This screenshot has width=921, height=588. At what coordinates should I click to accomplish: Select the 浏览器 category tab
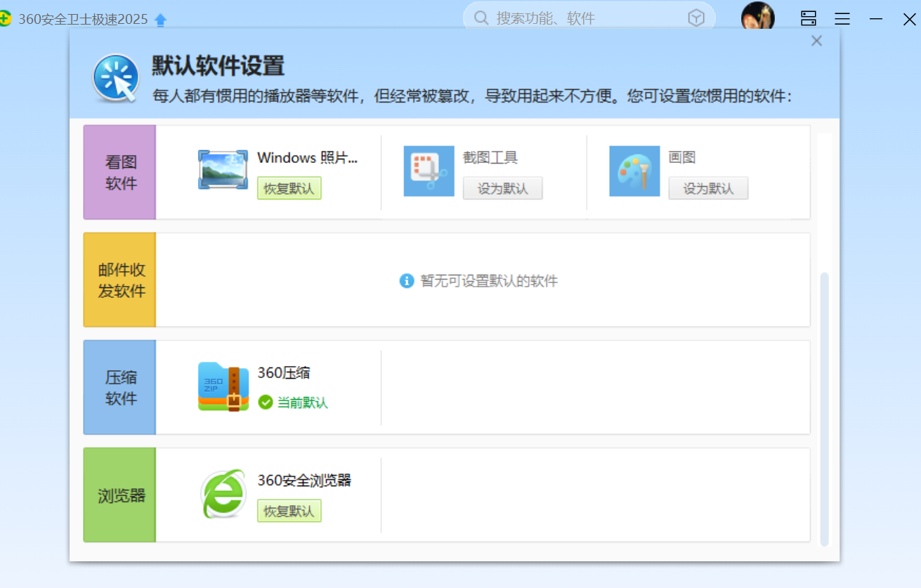(120, 495)
